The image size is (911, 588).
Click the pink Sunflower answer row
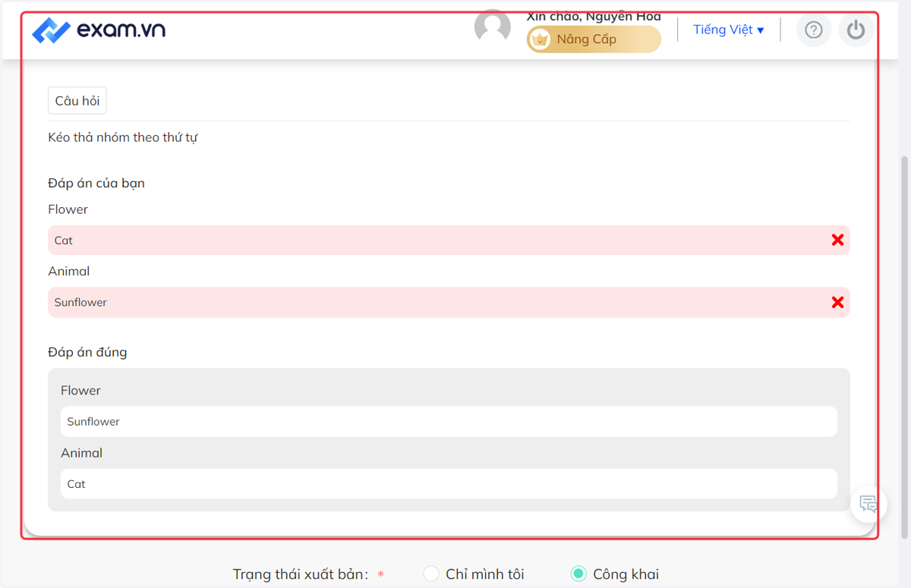(x=449, y=302)
